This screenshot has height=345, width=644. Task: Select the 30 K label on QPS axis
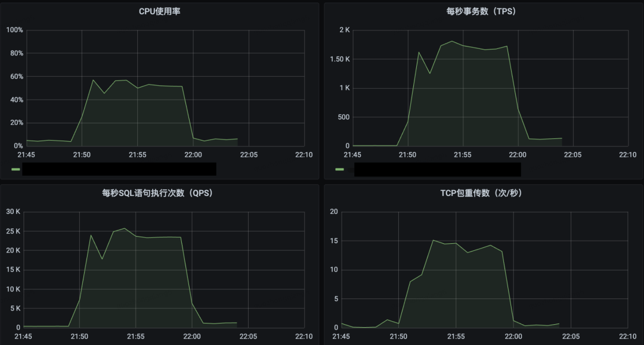[13, 212]
